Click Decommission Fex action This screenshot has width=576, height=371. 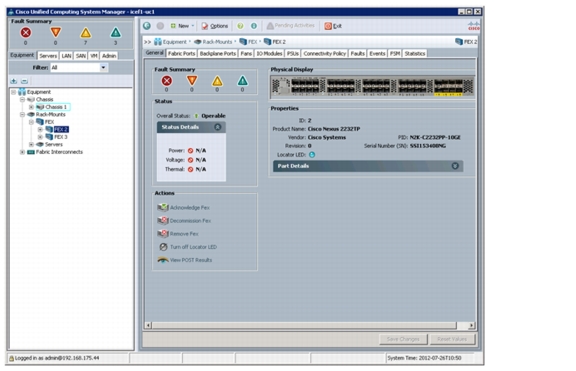coord(184,221)
